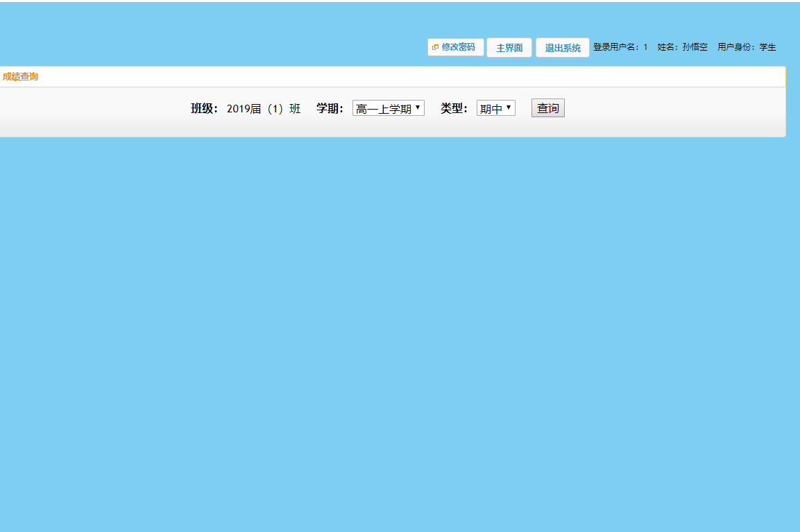The width and height of the screenshot is (800, 532).
Task: Click the semester dropdown arrow showing 高一上学期
Action: point(419,108)
